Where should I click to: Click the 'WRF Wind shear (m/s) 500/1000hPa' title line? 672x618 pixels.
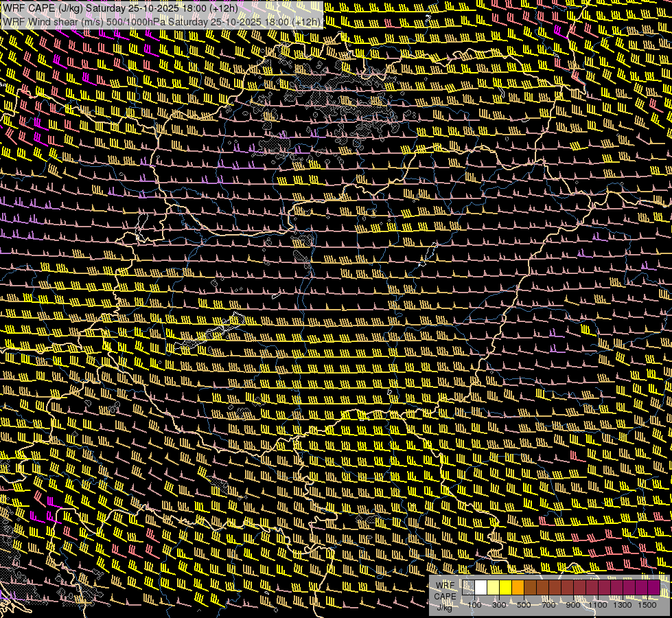(x=161, y=22)
